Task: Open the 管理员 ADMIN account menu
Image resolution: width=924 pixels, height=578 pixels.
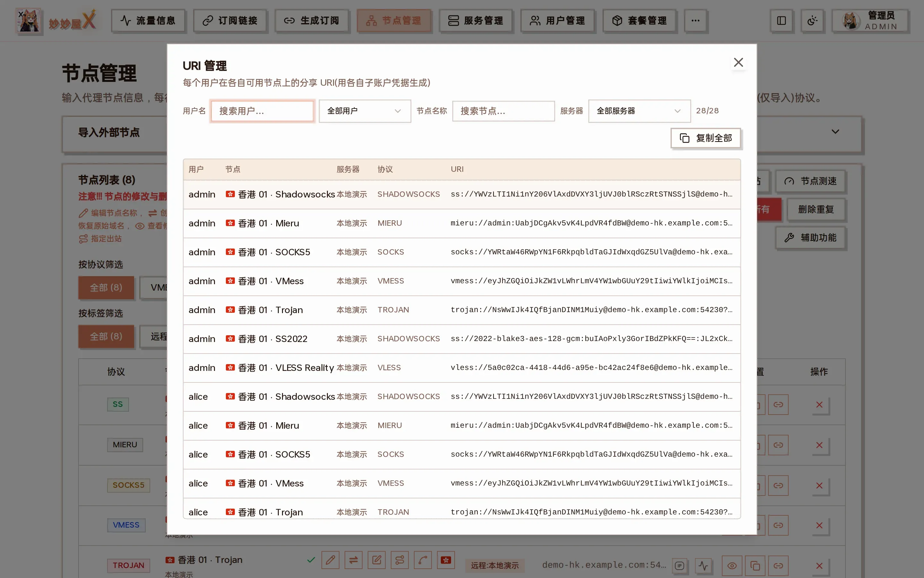Action: (x=870, y=21)
